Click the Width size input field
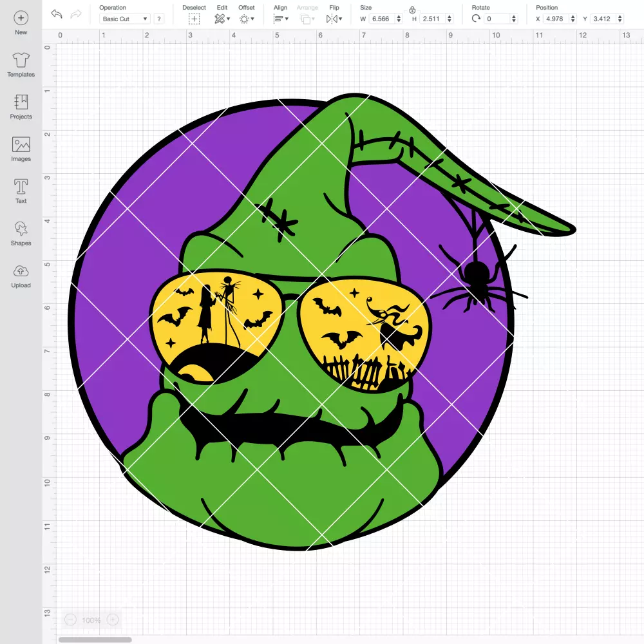 [x=381, y=19]
